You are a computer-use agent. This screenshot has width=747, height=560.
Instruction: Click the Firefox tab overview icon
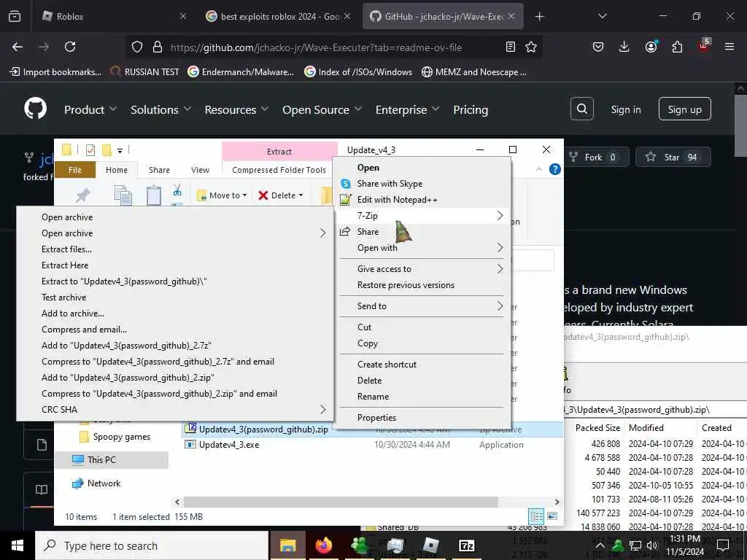[x=15, y=16]
